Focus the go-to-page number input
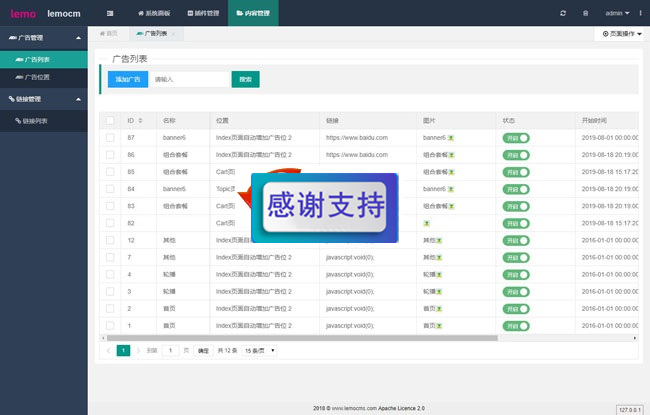The width and height of the screenshot is (650, 415). tap(170, 351)
